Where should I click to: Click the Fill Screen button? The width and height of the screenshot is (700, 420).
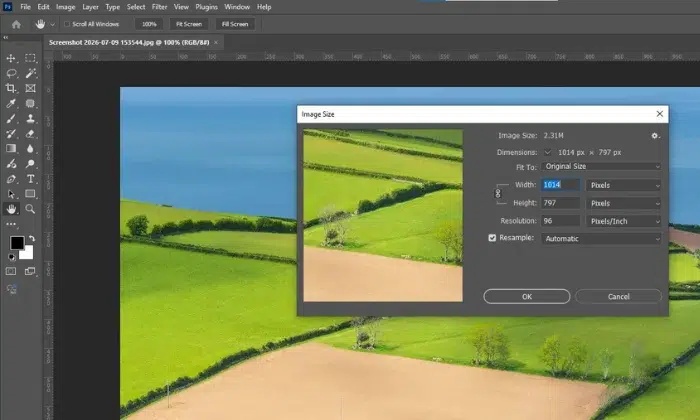pyautogui.click(x=235, y=24)
